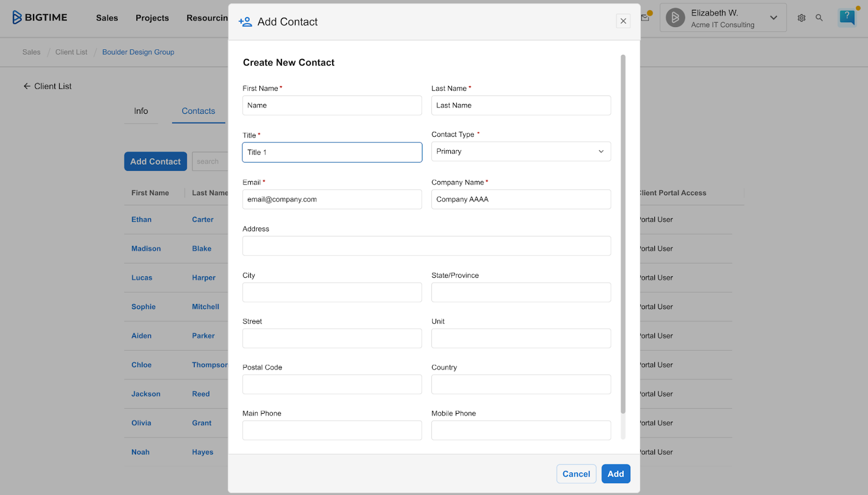The width and height of the screenshot is (868, 495).
Task: Click inside the Email input field
Action: coord(331,199)
